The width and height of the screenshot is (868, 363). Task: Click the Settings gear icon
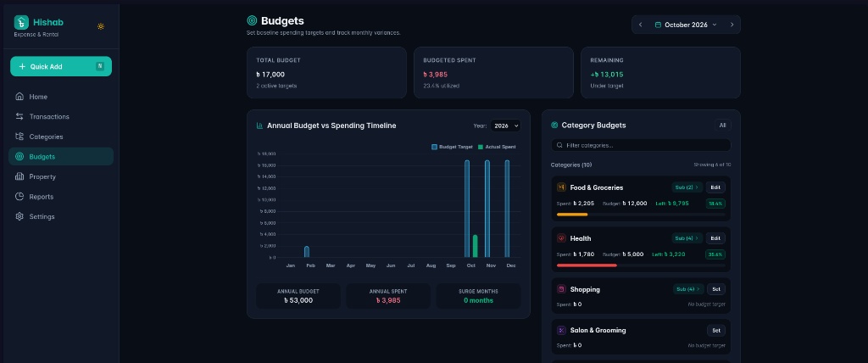point(19,216)
